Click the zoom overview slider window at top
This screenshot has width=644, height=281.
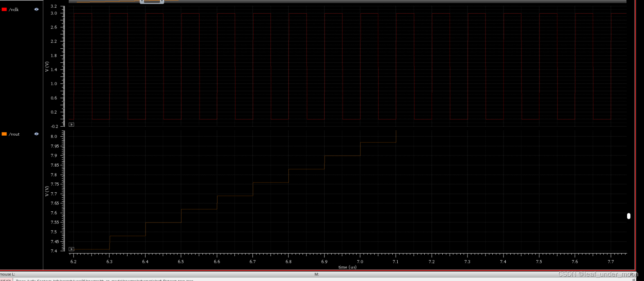click(x=152, y=1)
